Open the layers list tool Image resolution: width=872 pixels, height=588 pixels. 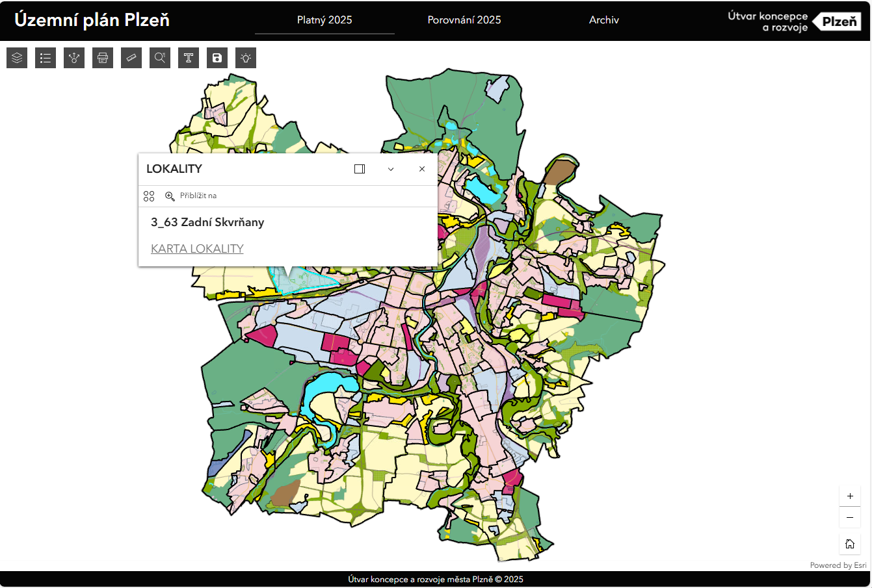17,58
